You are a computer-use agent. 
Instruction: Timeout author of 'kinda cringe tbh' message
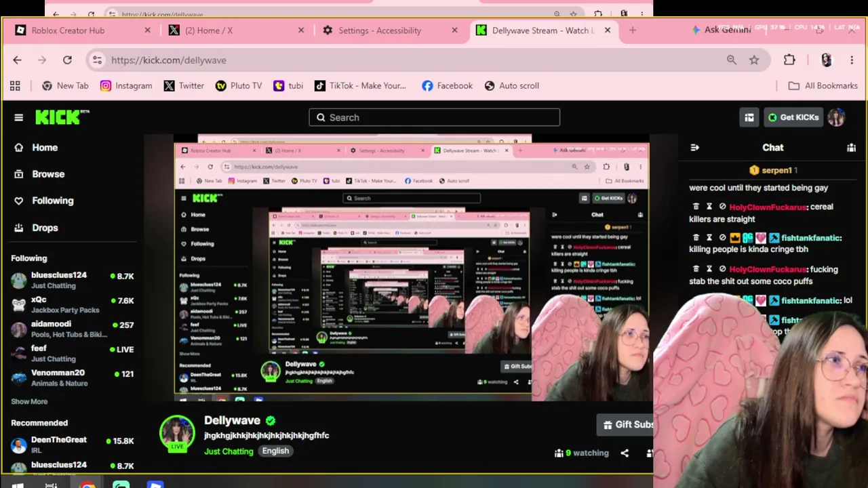coord(709,238)
